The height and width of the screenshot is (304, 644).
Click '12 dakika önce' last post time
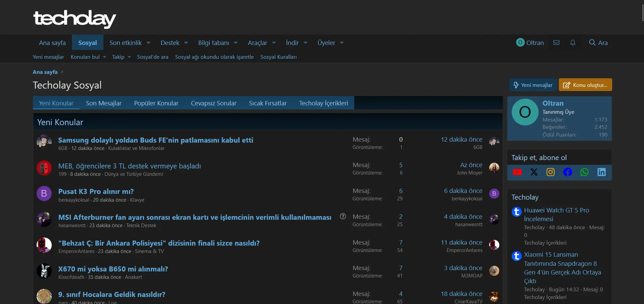[x=462, y=139]
